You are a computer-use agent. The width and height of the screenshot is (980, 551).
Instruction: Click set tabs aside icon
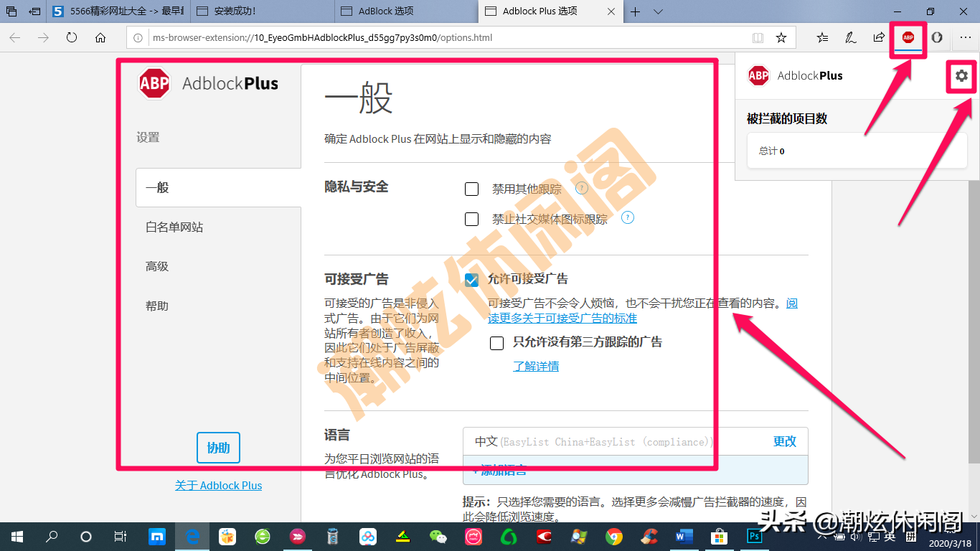(34, 11)
